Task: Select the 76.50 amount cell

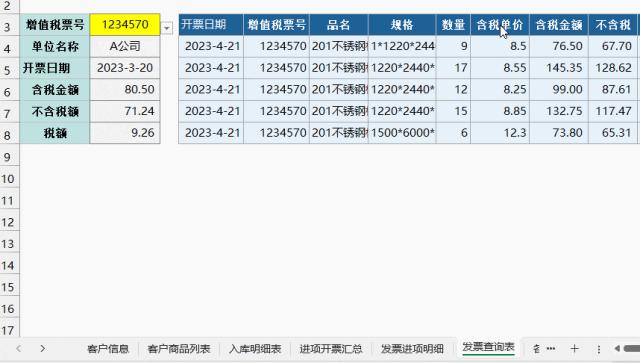Action: click(x=559, y=46)
